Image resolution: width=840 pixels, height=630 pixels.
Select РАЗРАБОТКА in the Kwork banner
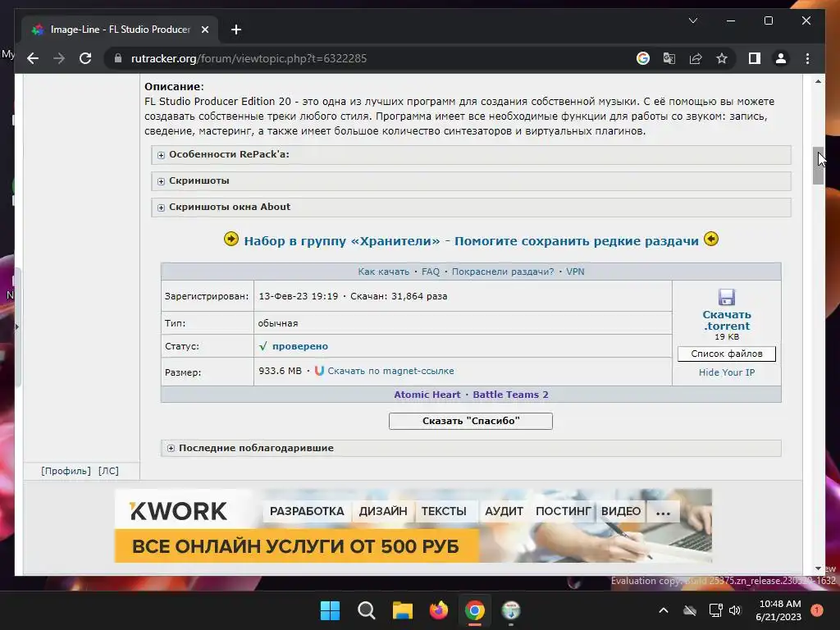307,511
